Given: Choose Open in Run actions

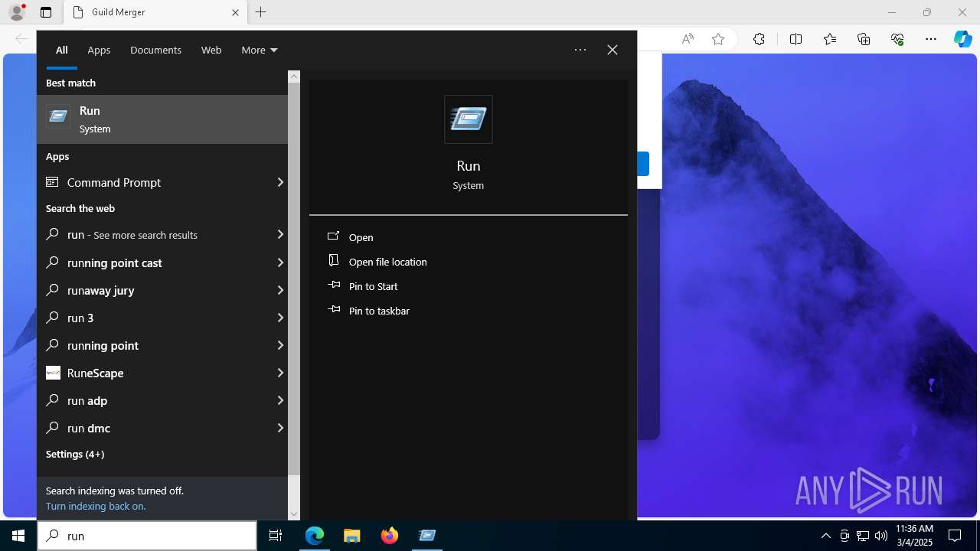Looking at the screenshot, I should [469, 237].
